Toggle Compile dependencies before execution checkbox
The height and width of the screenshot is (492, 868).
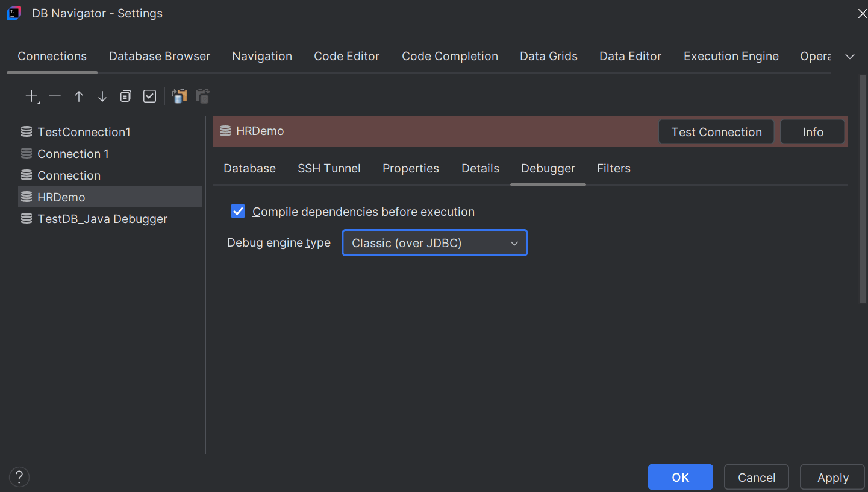click(x=239, y=212)
